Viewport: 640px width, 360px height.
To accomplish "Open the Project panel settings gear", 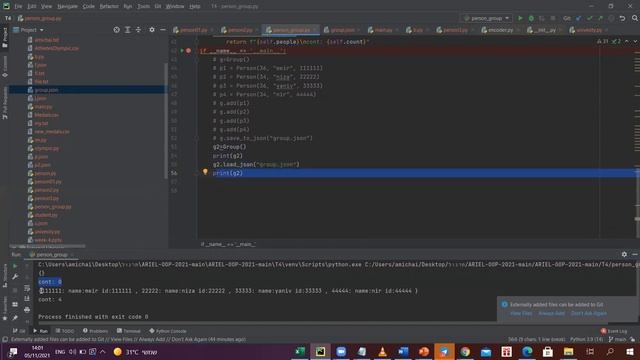I will click(152, 30).
